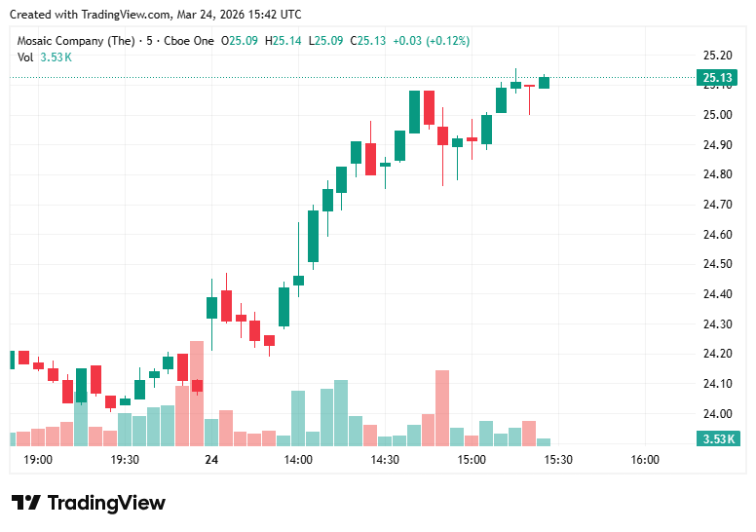Click the TradingView logo icon
Screen dimensions: 756x532
[x=25, y=503]
